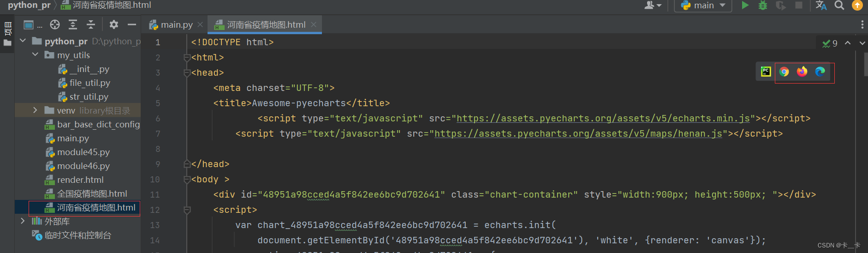Viewport: 868px width, 253px height.
Task: Expand the 外部库 node
Action: click(23, 221)
